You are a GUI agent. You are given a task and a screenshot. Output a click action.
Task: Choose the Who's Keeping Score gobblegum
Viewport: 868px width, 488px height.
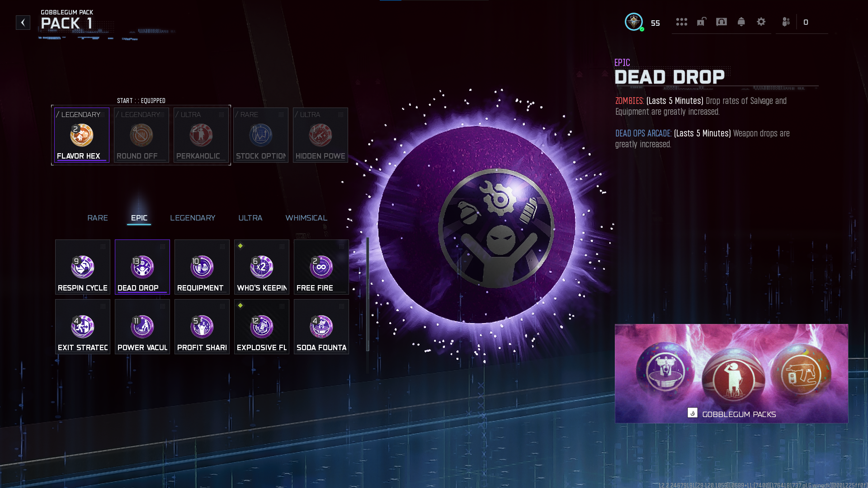point(261,267)
